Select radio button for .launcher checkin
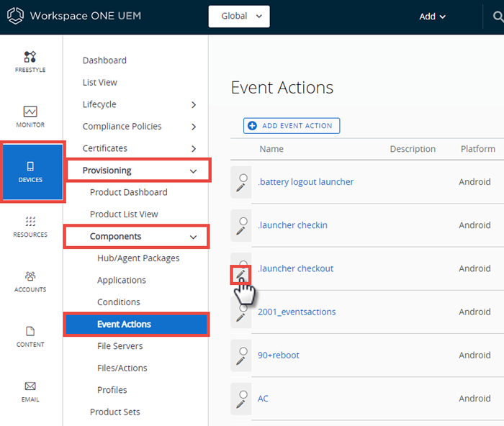This screenshot has height=426, width=504. (243, 222)
